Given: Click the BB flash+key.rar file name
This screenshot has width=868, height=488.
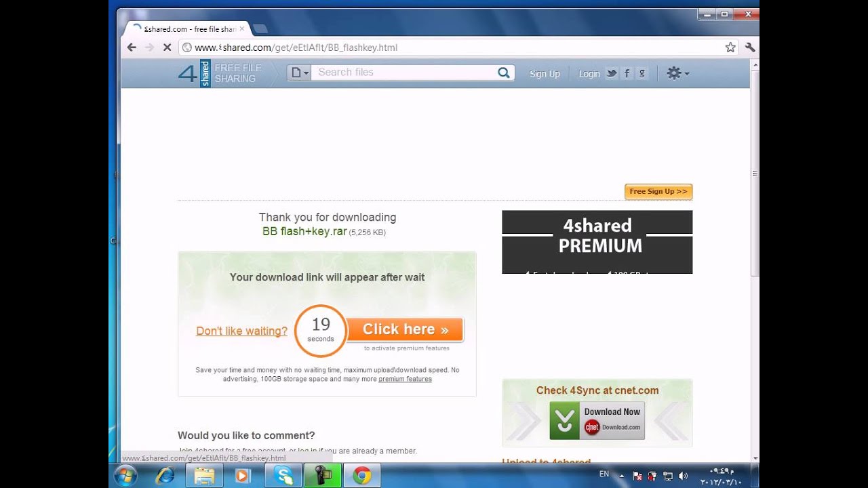Looking at the screenshot, I should (304, 232).
